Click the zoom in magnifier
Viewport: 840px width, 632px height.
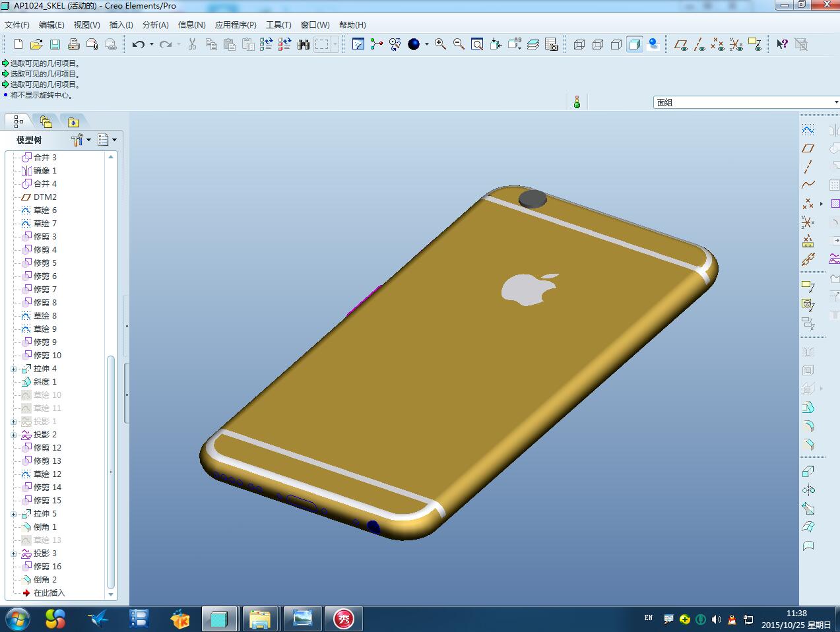tap(440, 44)
